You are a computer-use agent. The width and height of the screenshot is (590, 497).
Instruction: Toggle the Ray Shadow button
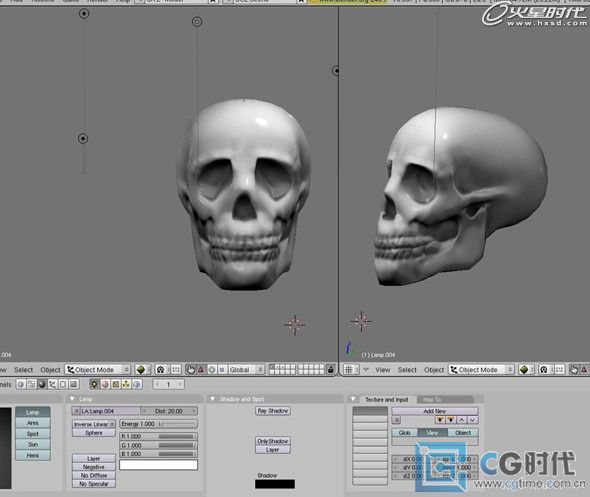tap(273, 411)
